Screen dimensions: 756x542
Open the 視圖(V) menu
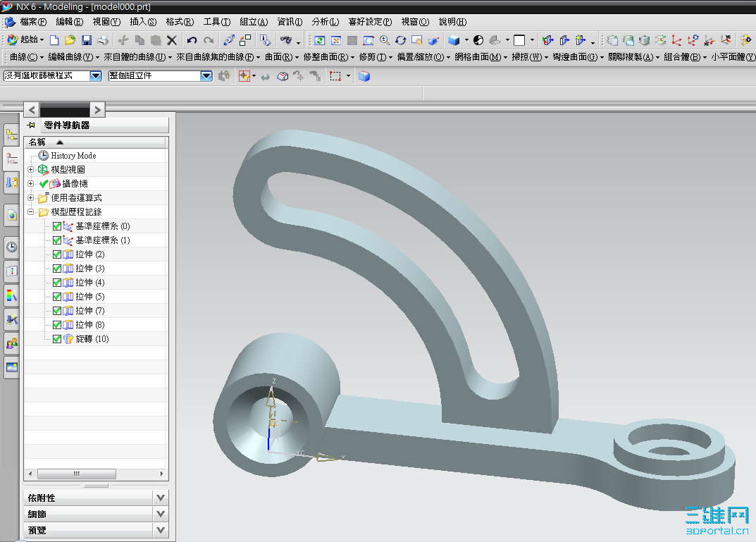(106, 22)
